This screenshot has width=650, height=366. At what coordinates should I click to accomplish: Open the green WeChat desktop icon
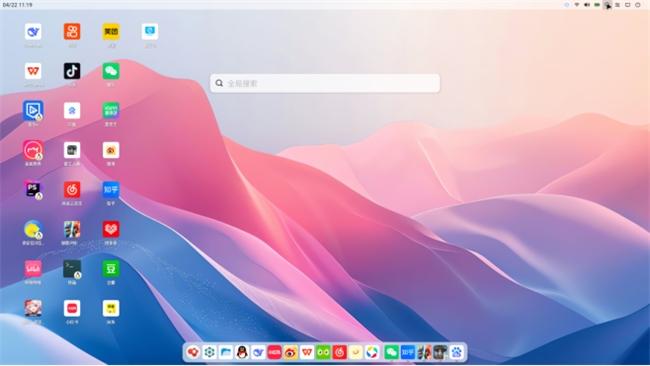coord(111,71)
